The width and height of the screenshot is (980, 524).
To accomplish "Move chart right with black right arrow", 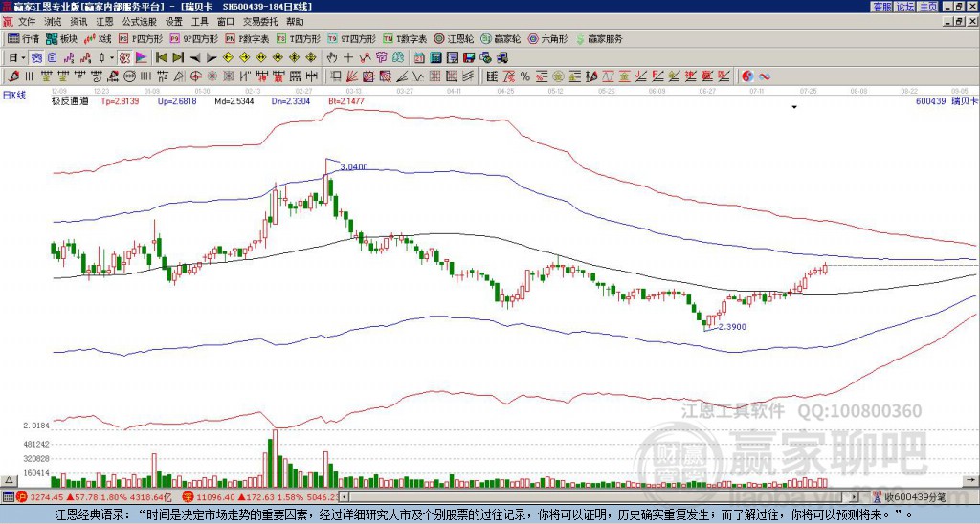I will 212,58.
